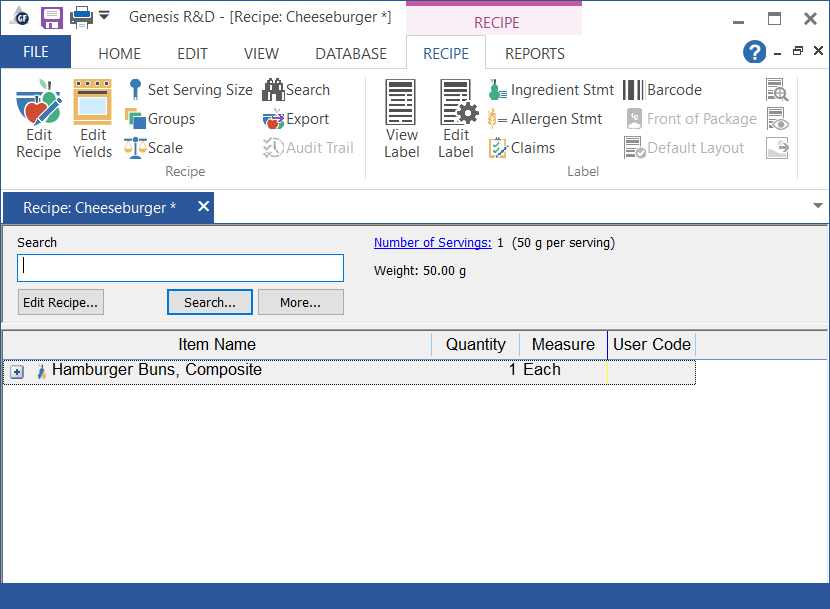Open Edit Yields tool
830x609 pixels.
tap(93, 120)
